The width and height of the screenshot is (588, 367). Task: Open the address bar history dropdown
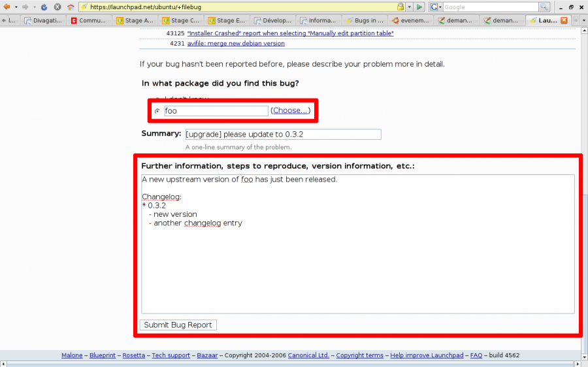(410, 7)
